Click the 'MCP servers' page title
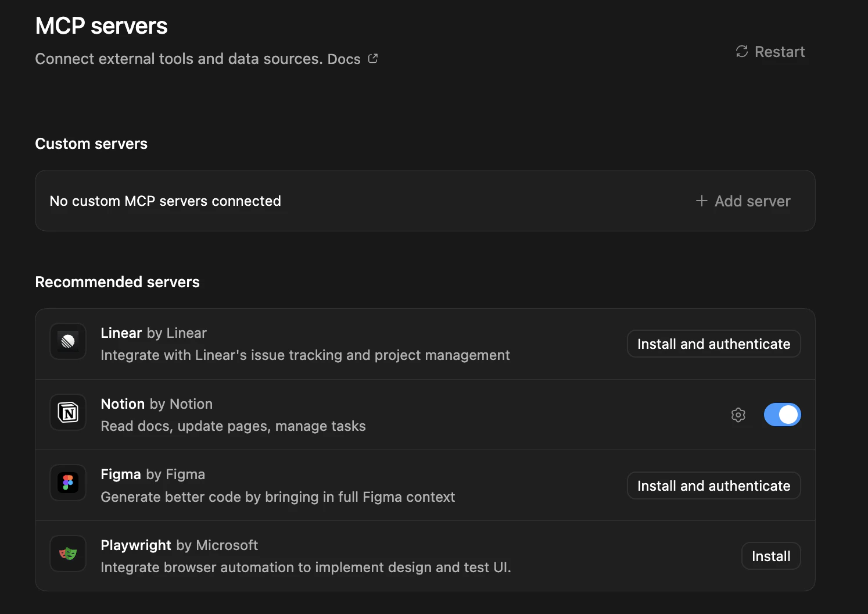Image resolution: width=868 pixels, height=614 pixels. pyautogui.click(x=101, y=26)
